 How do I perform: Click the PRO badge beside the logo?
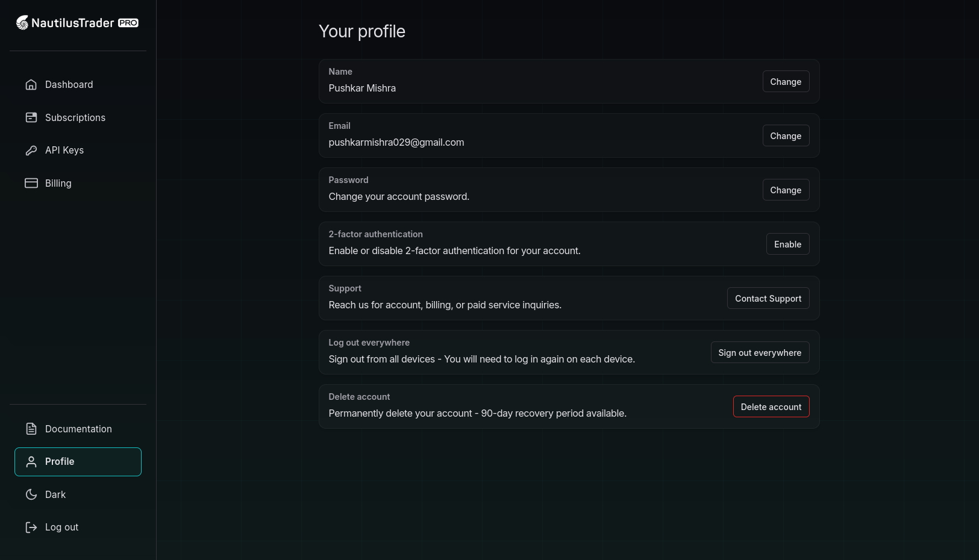pyautogui.click(x=128, y=23)
